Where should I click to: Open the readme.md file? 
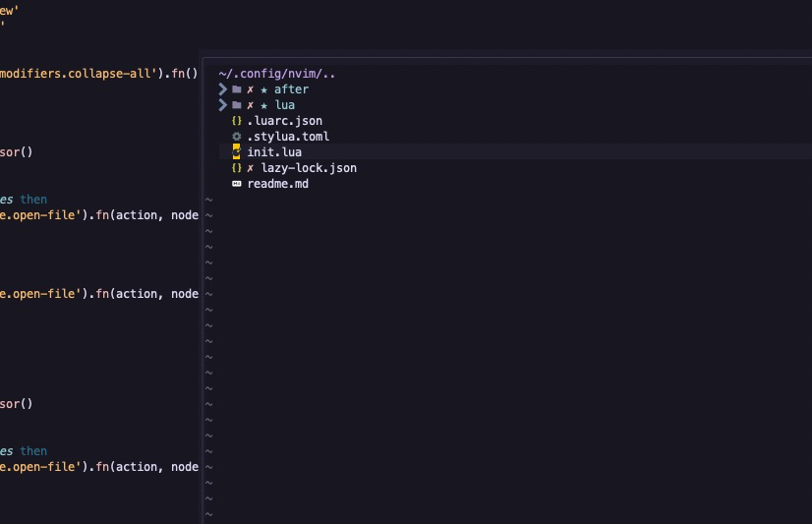coord(277,184)
